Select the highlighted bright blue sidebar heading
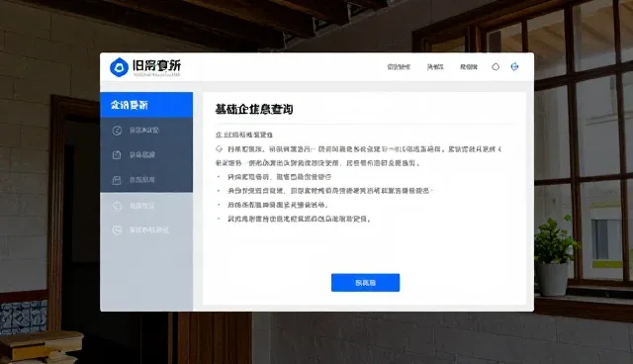 [146, 105]
